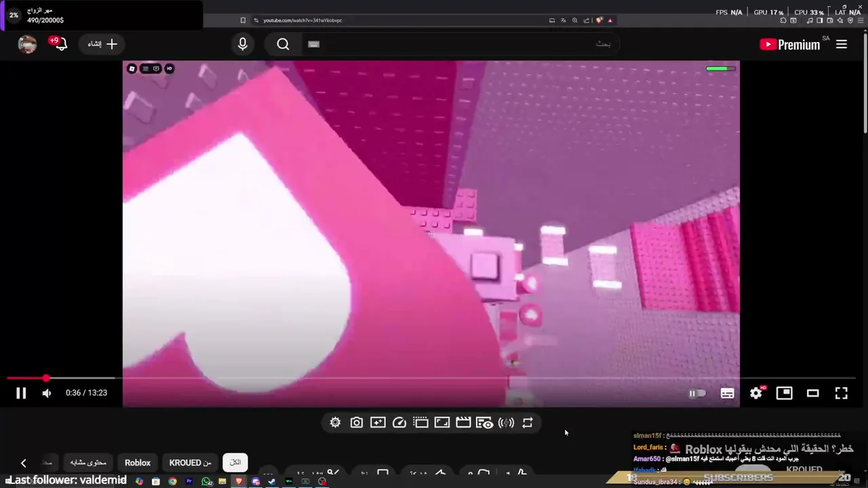Screen dimensions: 868x488
Task: Open the browser main menu icon
Action: pyautogui.click(x=861, y=20)
